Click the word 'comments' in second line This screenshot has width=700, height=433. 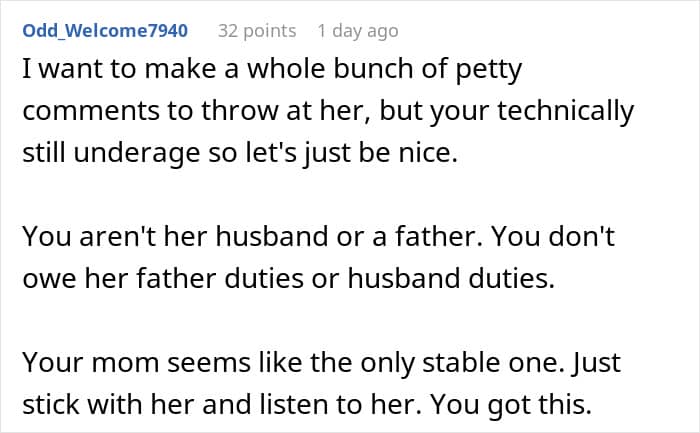point(91,111)
